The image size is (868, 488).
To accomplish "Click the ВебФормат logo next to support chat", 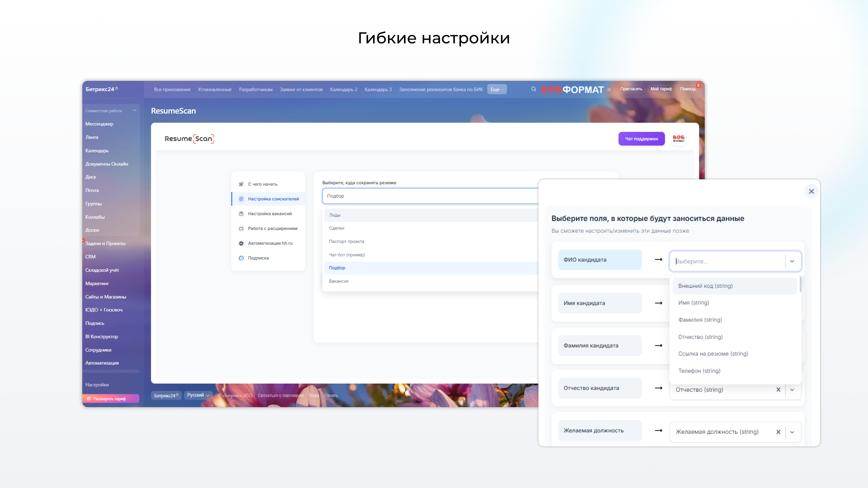I will point(678,139).
